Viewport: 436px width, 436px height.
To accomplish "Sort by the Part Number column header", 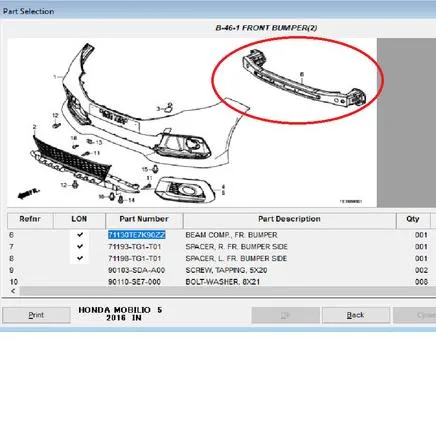I will point(144,220).
